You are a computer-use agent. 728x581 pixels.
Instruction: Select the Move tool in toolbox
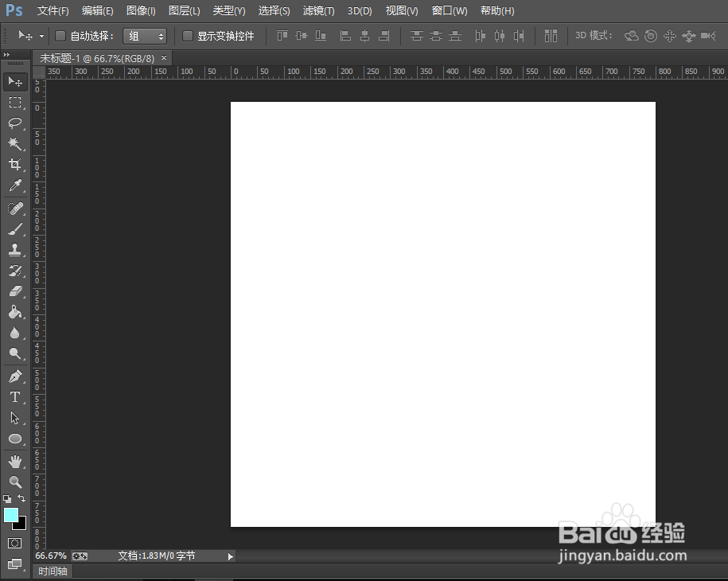pos(15,82)
